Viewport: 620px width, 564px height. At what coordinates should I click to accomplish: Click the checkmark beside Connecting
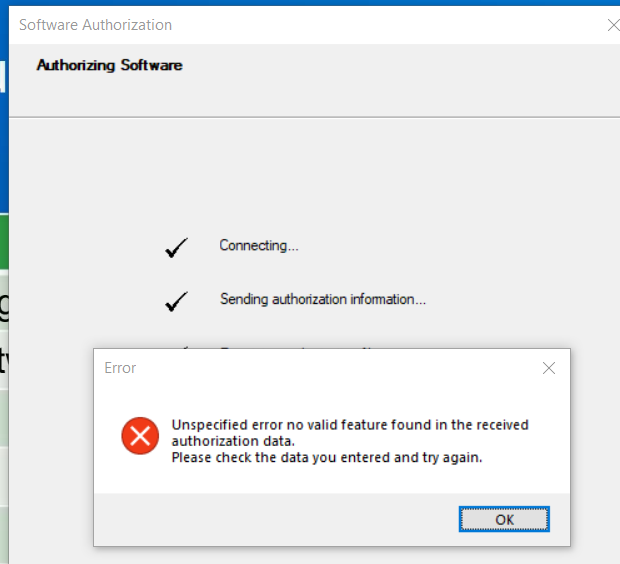(x=176, y=248)
